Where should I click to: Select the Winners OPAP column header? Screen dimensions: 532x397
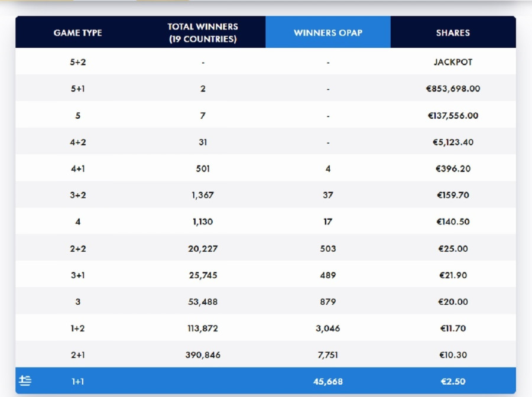coord(328,32)
